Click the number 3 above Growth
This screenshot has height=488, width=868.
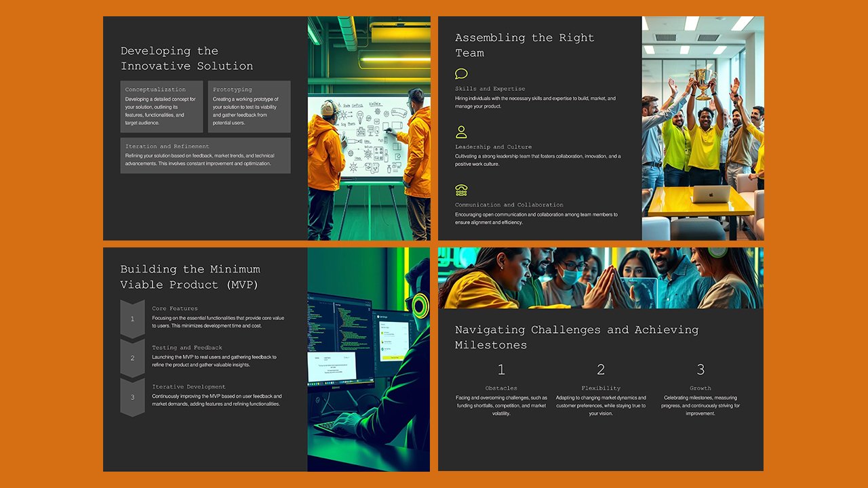tap(701, 370)
